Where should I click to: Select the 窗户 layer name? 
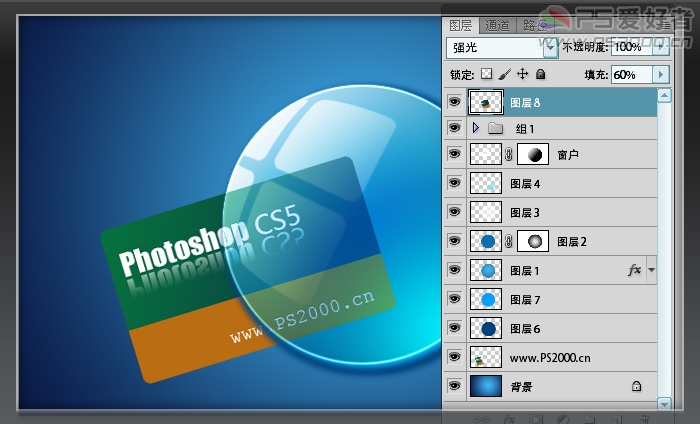568,155
